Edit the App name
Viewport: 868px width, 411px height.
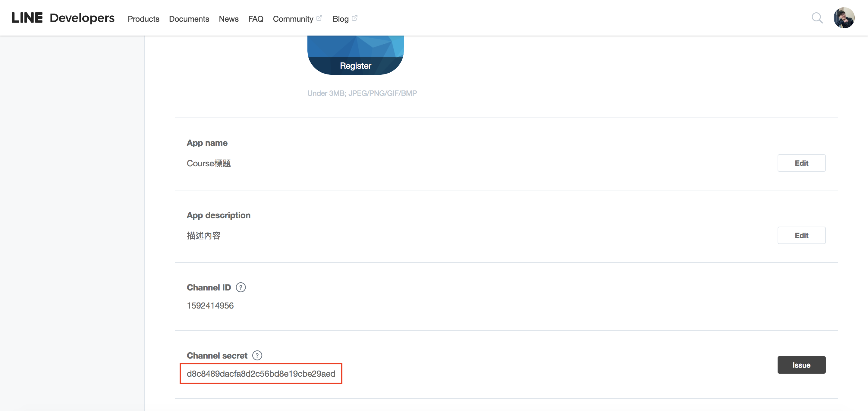[x=801, y=163]
